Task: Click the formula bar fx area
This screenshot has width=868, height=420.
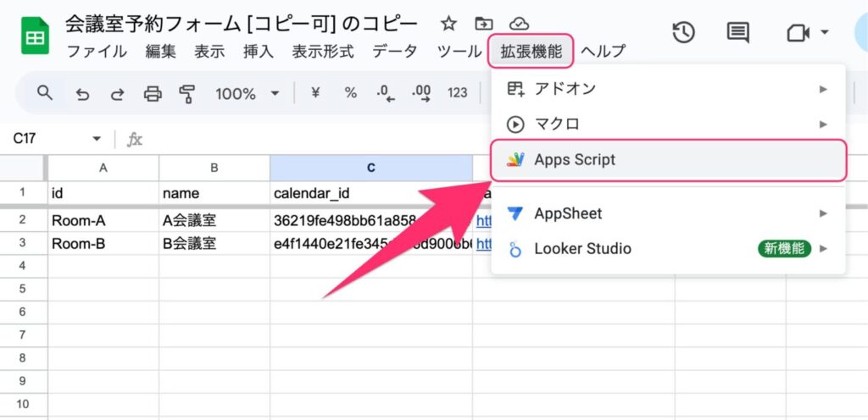Action: click(135, 139)
